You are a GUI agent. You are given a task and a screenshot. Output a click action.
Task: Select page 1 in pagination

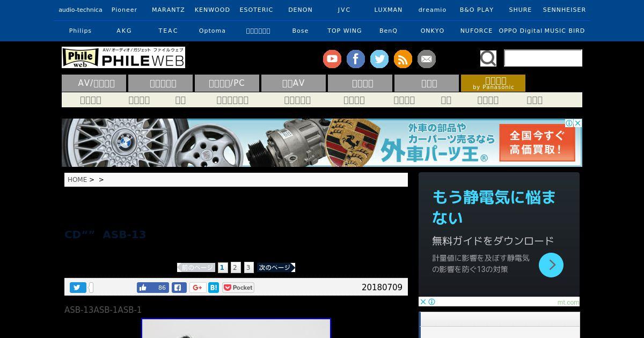[x=223, y=267]
